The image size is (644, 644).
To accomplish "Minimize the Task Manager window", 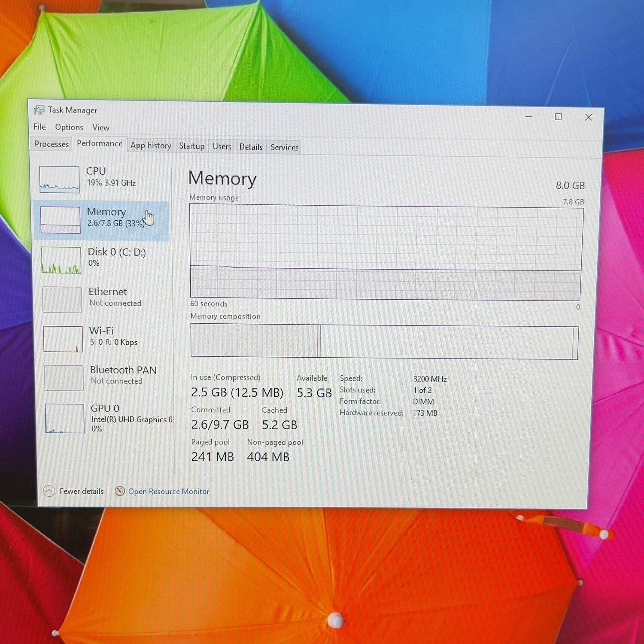I will [x=529, y=116].
